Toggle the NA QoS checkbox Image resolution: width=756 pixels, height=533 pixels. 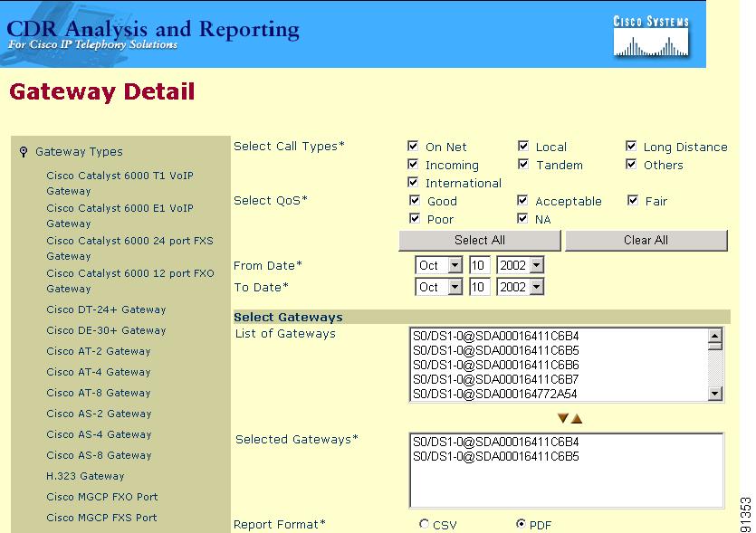pyautogui.click(x=522, y=218)
